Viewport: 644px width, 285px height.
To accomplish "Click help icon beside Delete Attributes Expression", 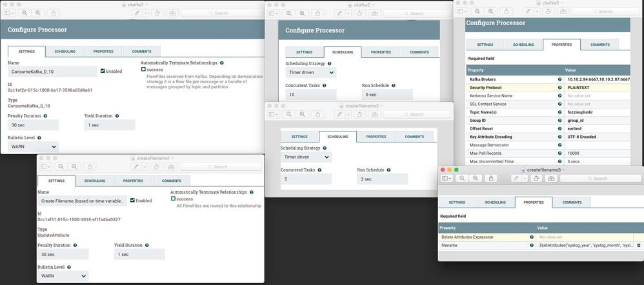I will click(x=532, y=237).
